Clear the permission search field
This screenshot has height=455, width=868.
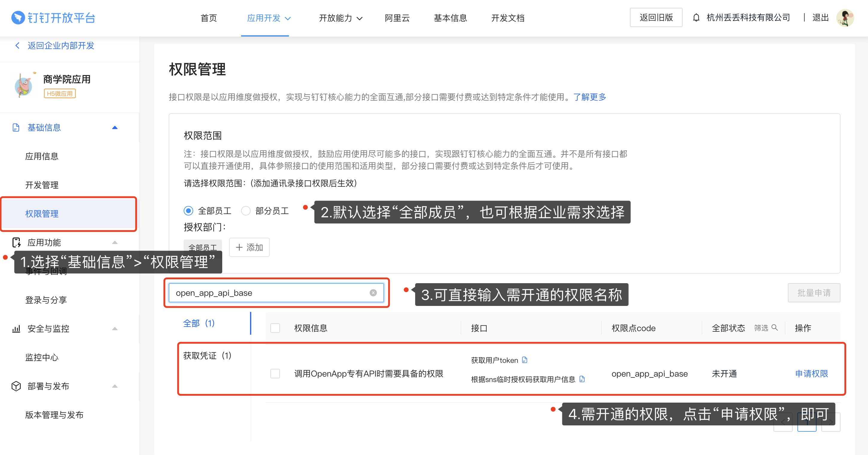(x=373, y=293)
